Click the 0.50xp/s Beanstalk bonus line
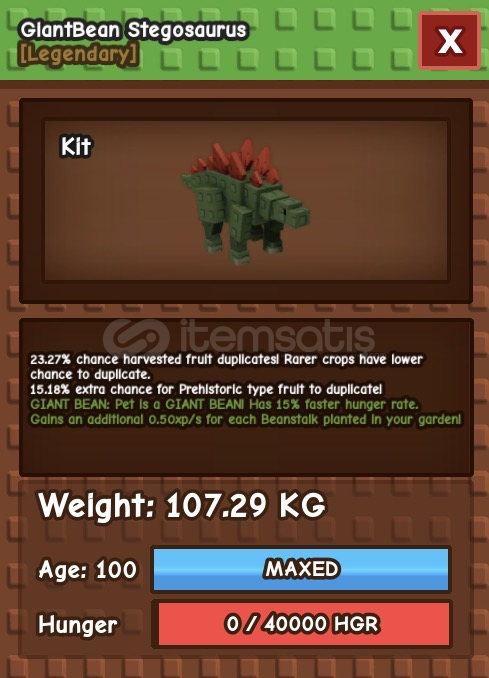 pos(246,419)
